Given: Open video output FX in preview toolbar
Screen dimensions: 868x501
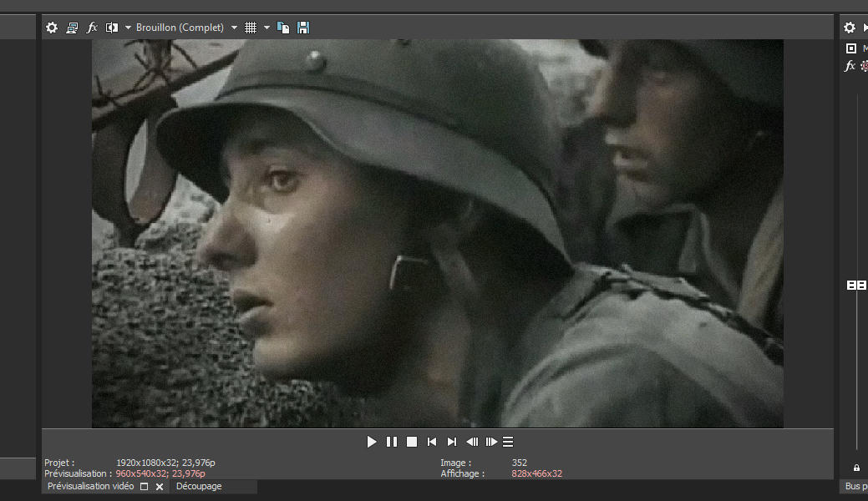Looking at the screenshot, I should coord(92,28).
